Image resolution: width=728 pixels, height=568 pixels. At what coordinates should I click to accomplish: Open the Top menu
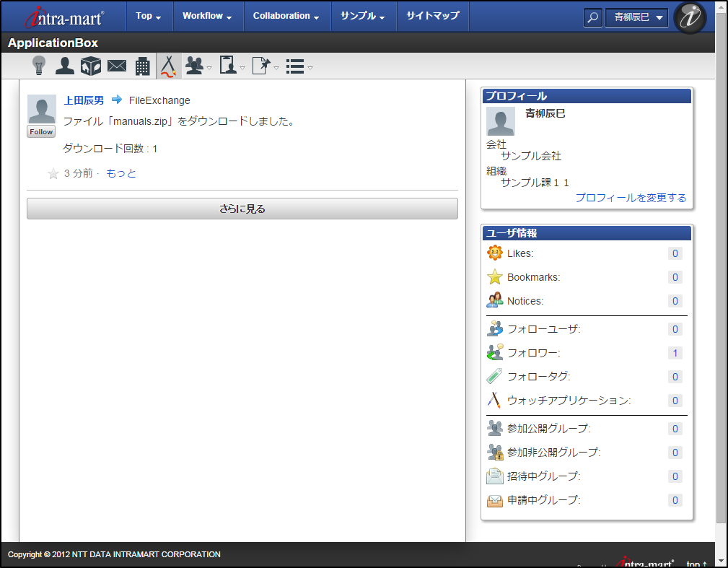tap(149, 16)
